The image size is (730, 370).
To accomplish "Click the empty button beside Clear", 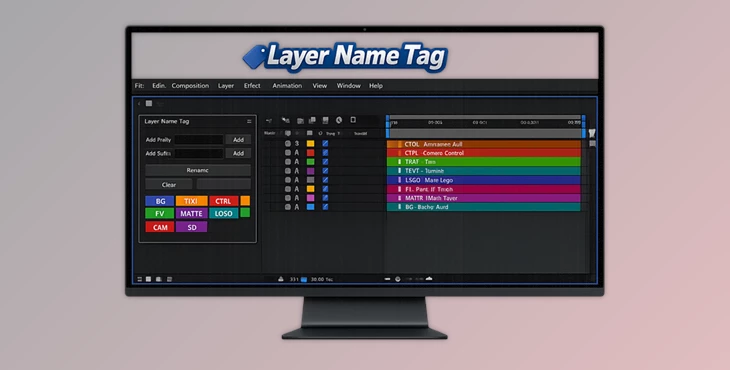I will tap(223, 184).
